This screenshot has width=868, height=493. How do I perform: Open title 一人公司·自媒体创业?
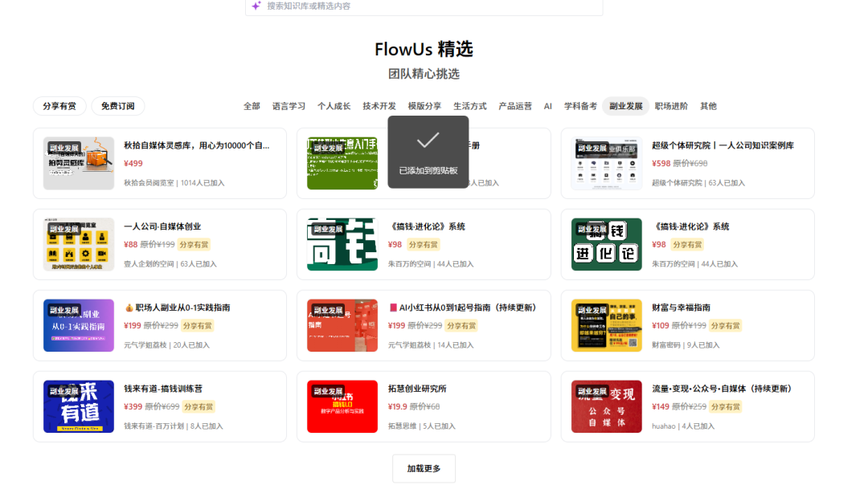(162, 226)
